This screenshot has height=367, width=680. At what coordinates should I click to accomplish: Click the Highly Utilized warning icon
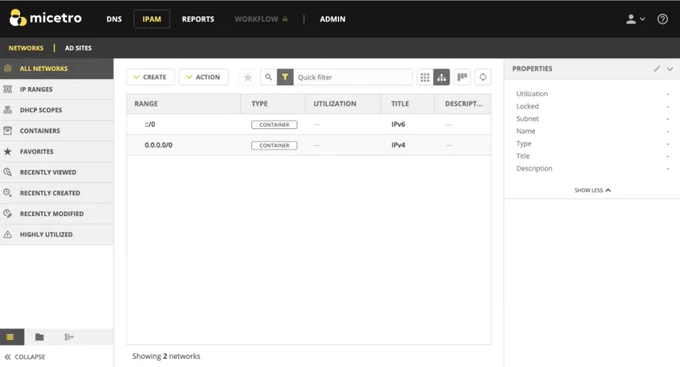click(7, 234)
